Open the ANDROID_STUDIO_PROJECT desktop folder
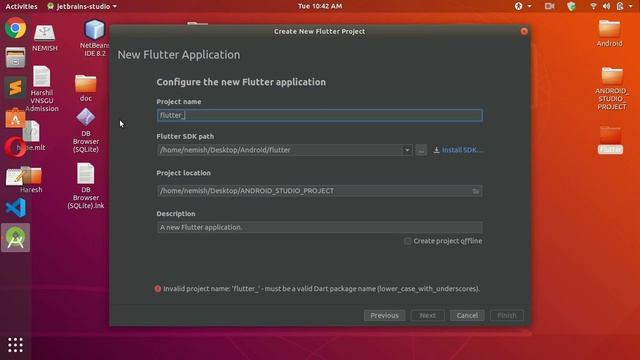Image resolution: width=640 pixels, height=360 pixels. pyautogui.click(x=611, y=89)
